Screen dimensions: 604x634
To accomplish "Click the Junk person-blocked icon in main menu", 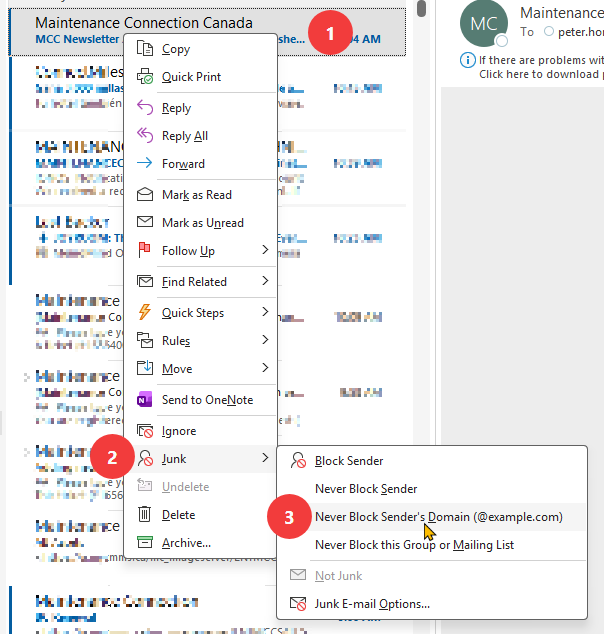I will point(145,459).
